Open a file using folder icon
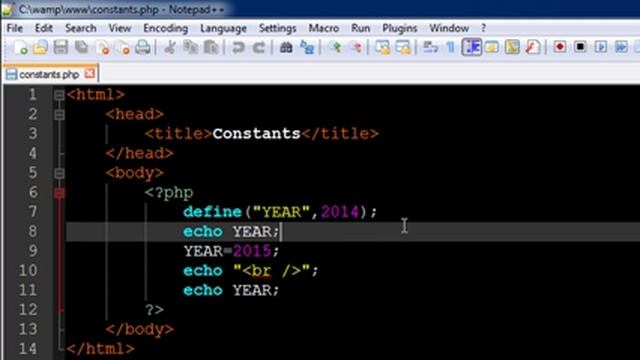The image size is (640, 360). (40, 47)
